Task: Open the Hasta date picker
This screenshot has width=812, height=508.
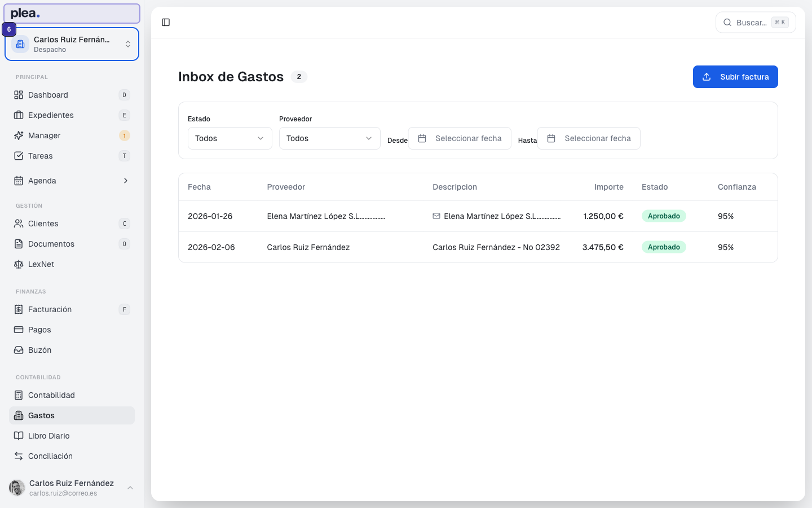Action: click(589, 138)
